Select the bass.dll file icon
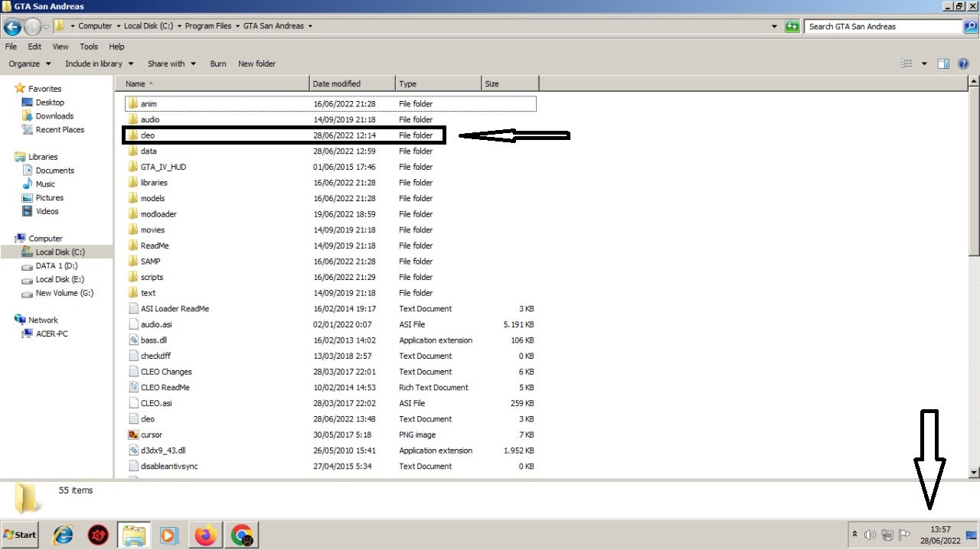Image resolution: width=980 pixels, height=550 pixels. [133, 340]
